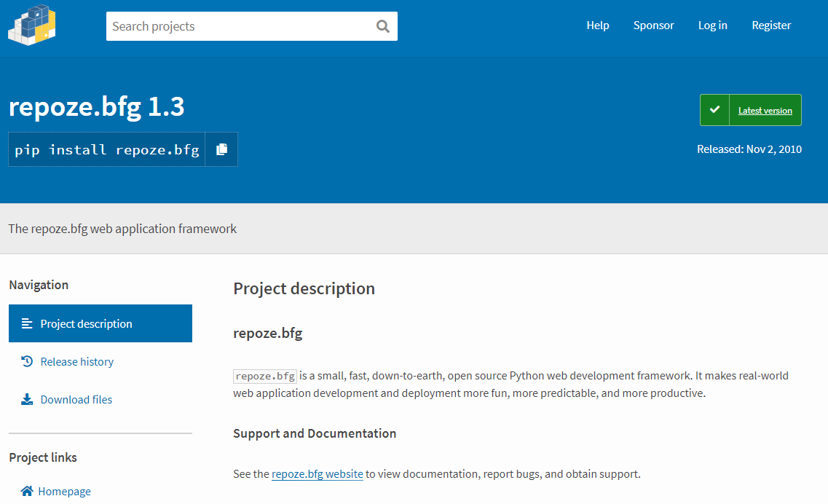Viewport: 828px width, 504px height.
Task: Open the Release history tab
Action: pyautogui.click(x=77, y=361)
